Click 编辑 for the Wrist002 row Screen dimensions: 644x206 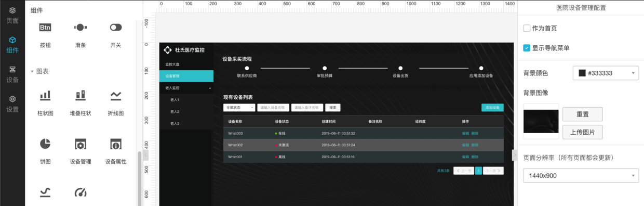[465, 145]
